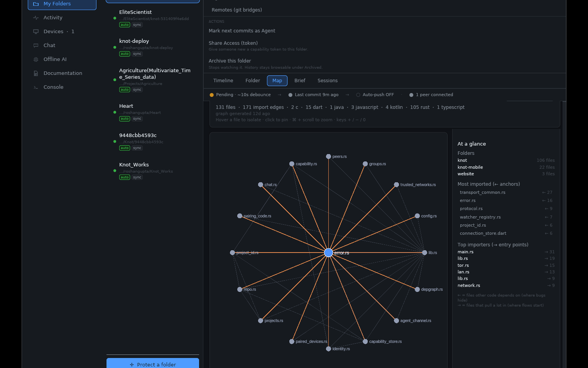Click the Documentation page icon
Screen dimensions: 588x368
tap(36, 73)
